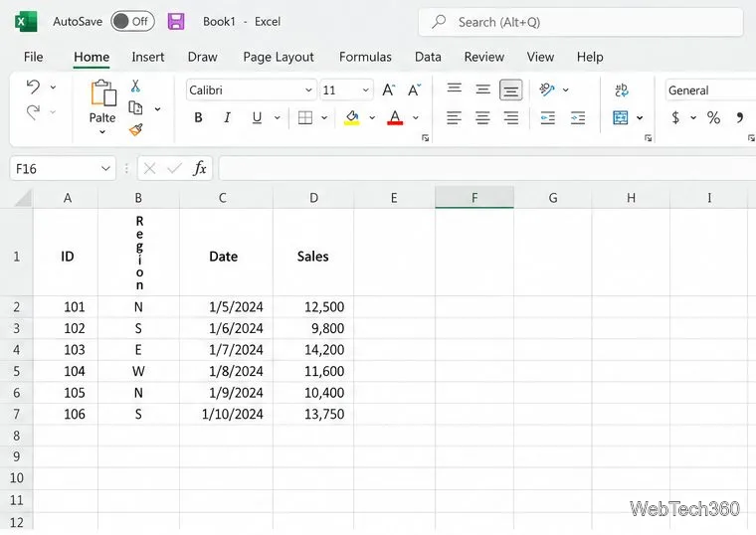Viewport: 756px width, 535px height.
Task: Open the File menu
Action: [x=33, y=57]
